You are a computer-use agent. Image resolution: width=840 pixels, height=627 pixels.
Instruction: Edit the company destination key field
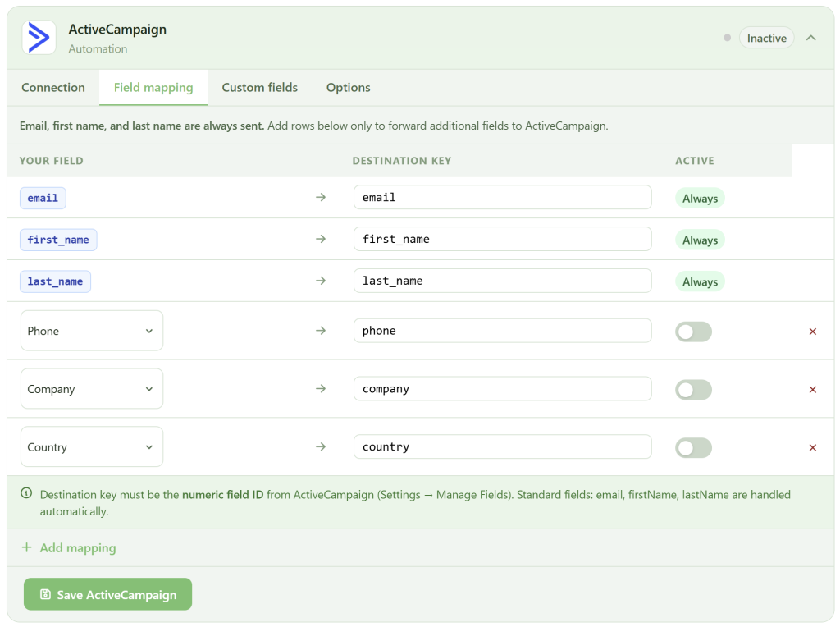pyautogui.click(x=503, y=388)
